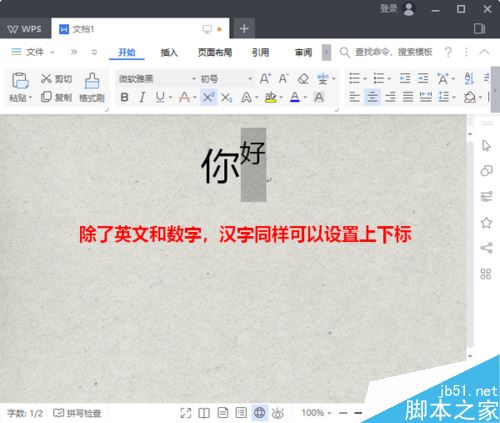The image size is (500, 423).
Task: Toggle Strikethrough formatting
Action: pos(184,97)
